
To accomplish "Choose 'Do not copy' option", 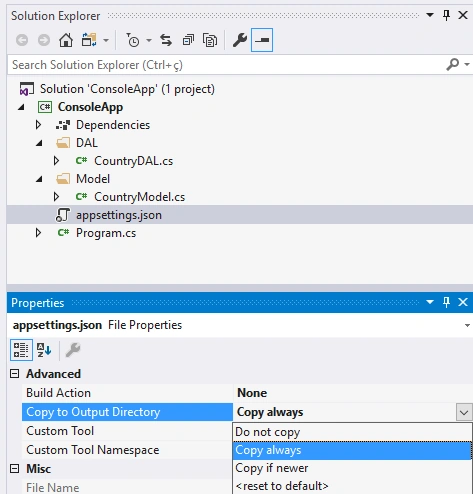I will [352, 432].
